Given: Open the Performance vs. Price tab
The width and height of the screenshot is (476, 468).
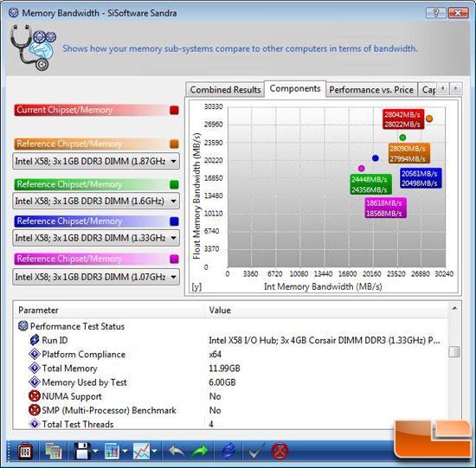Looking at the screenshot, I should coord(371,90).
